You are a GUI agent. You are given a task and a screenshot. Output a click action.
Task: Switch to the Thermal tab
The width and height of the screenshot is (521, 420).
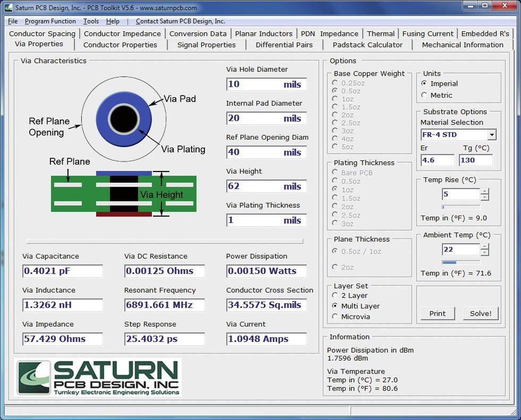click(x=380, y=33)
